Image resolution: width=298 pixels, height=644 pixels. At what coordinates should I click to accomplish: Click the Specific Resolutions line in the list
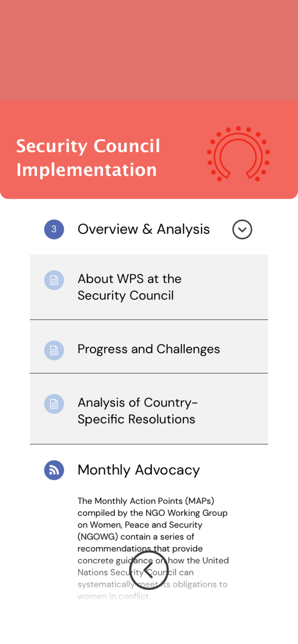click(136, 419)
